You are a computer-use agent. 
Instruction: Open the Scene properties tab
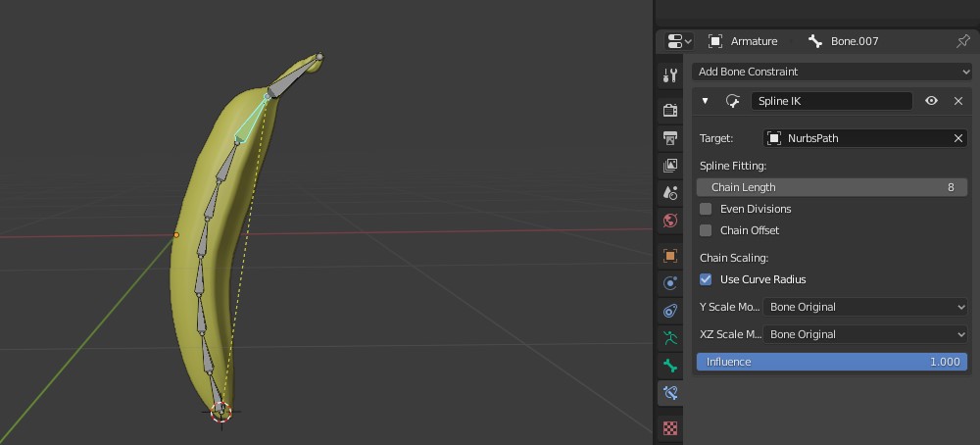(x=670, y=193)
